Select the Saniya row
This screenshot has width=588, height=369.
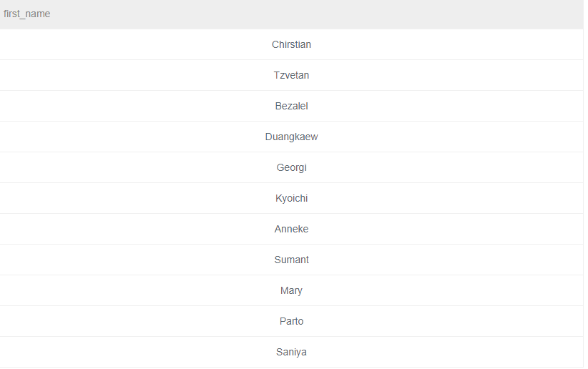(291, 352)
